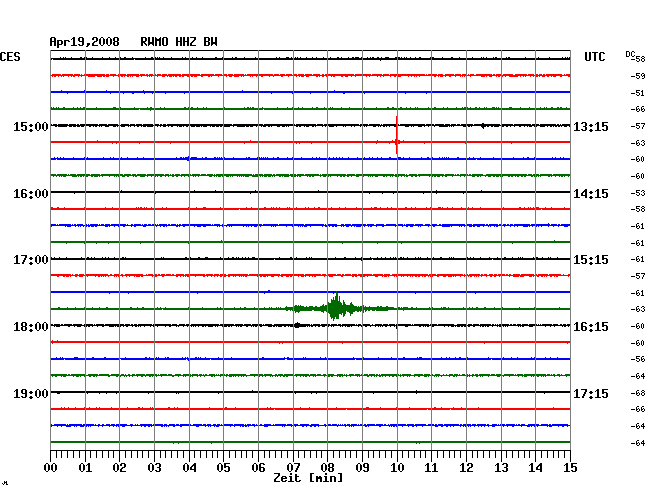The height and width of the screenshot is (494, 650).
Task: Click the "05" minute axis label
Action: (223, 468)
